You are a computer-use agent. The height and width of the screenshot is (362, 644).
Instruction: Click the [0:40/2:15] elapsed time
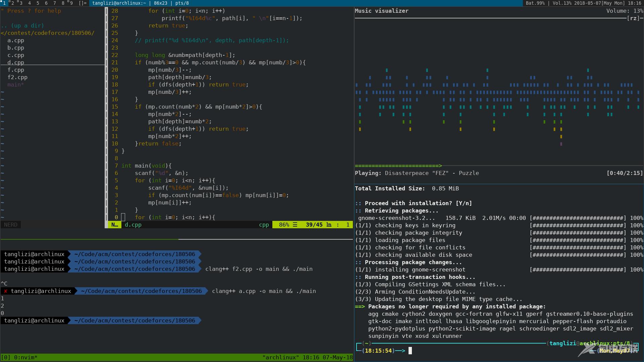pos(625,173)
